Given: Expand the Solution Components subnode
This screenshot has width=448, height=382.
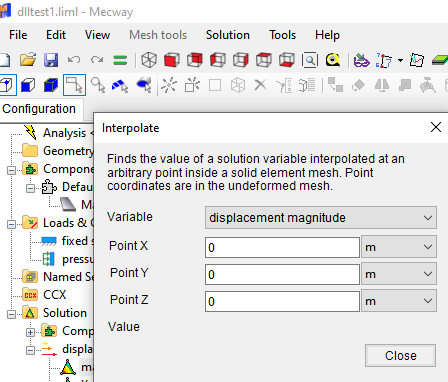Looking at the screenshot, I should pos(30,332).
